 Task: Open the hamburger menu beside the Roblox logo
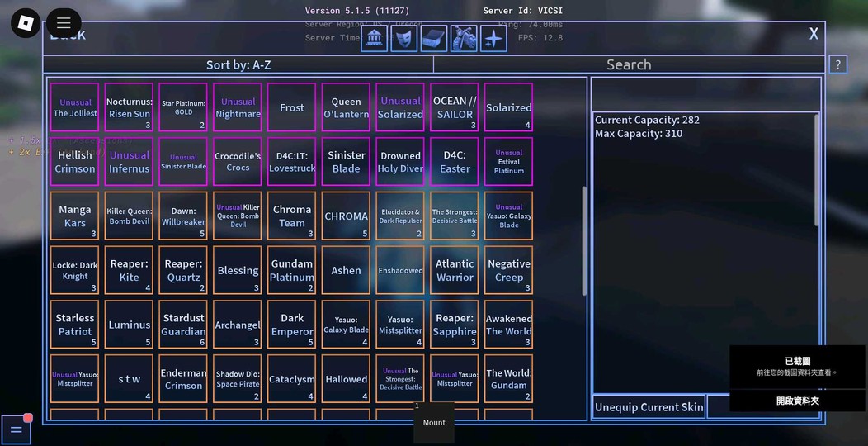(64, 23)
